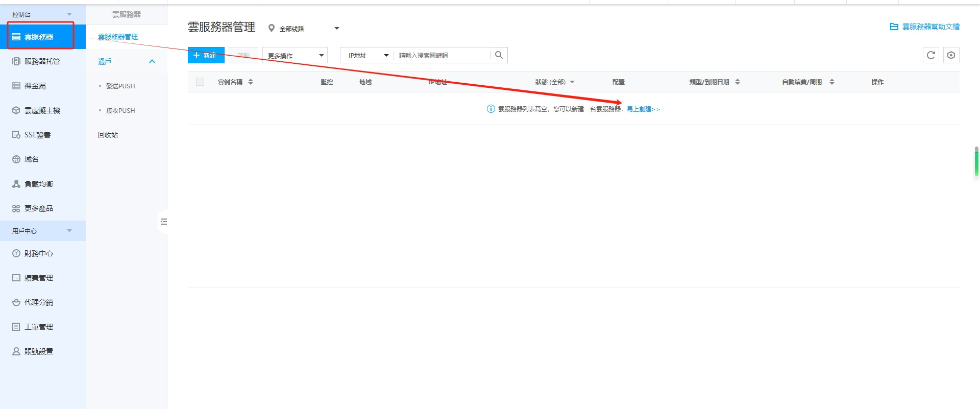980x409 pixels.
Task: Click the 賬號設置 user icon
Action: (x=16, y=351)
